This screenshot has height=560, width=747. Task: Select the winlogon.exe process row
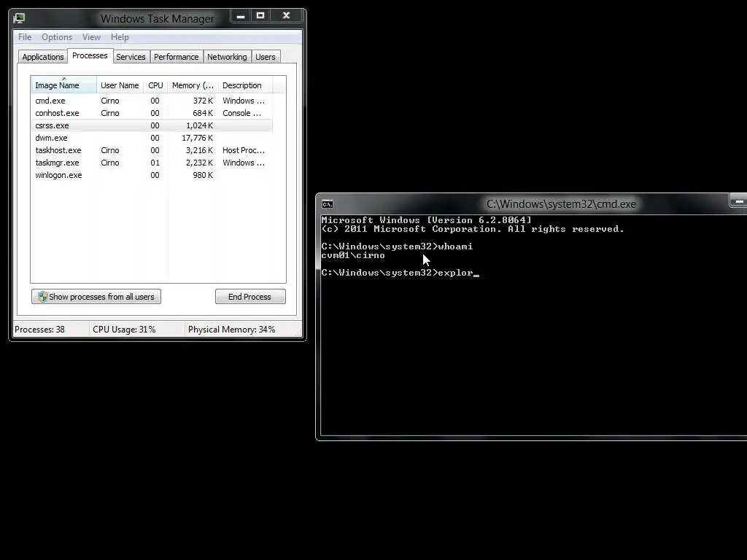(x=152, y=175)
